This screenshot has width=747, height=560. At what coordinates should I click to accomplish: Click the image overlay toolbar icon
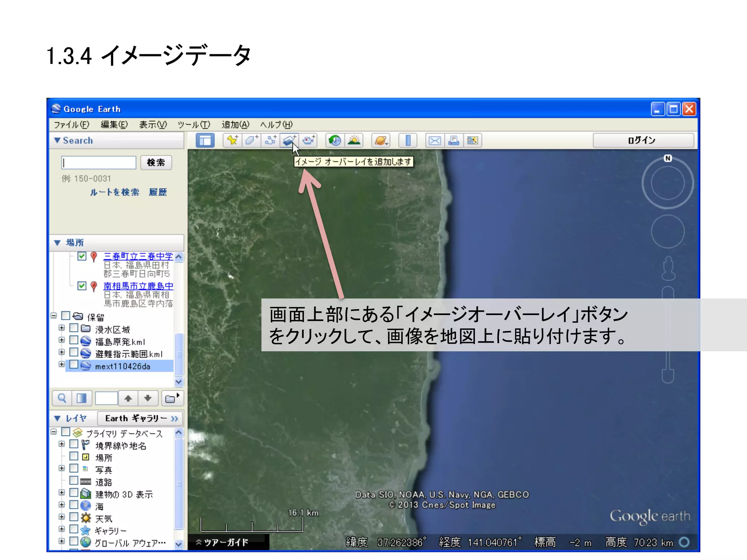pos(289,140)
